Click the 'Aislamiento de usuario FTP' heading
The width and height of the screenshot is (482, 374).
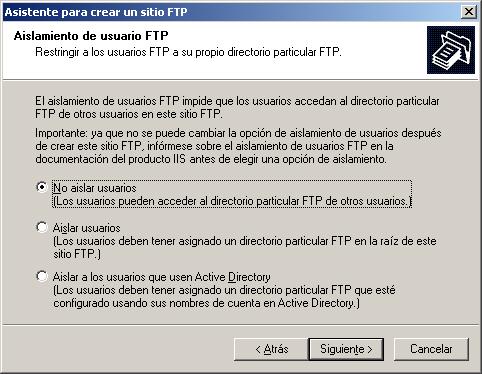91,36
